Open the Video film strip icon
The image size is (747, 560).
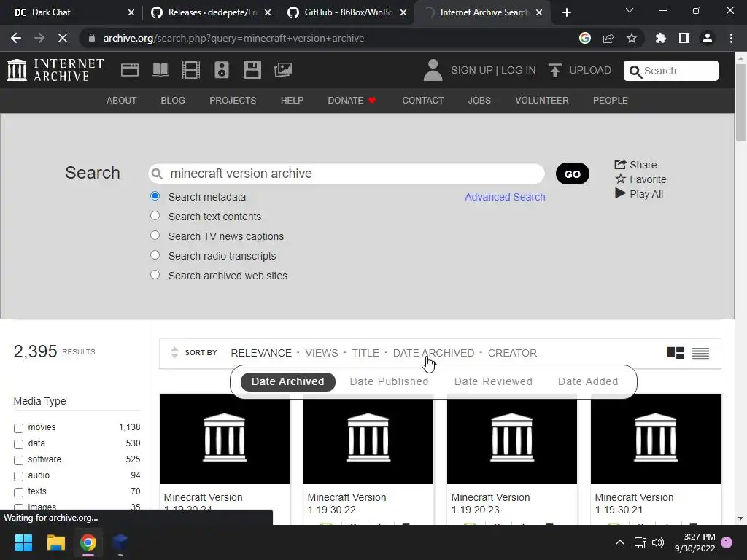pyautogui.click(x=191, y=70)
